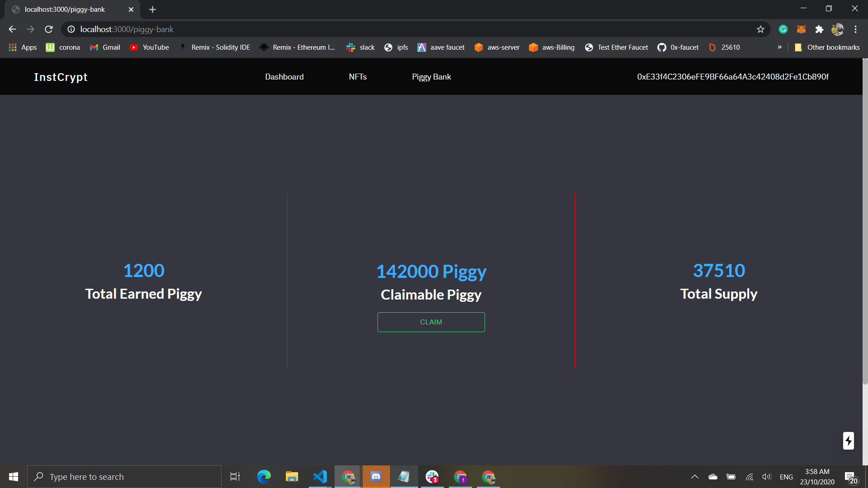868x488 pixels.
Task: Open the Grammarly extension icon
Action: tap(783, 29)
